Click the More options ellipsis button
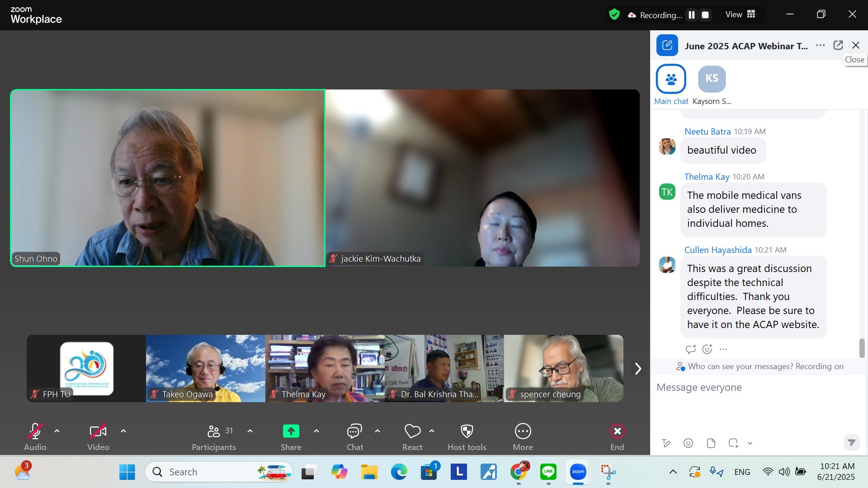This screenshot has width=868, height=488. point(523,432)
